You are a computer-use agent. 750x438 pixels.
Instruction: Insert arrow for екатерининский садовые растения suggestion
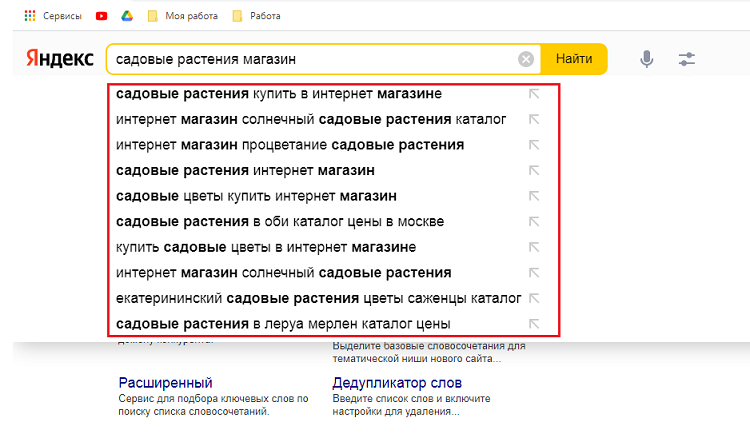click(x=534, y=298)
